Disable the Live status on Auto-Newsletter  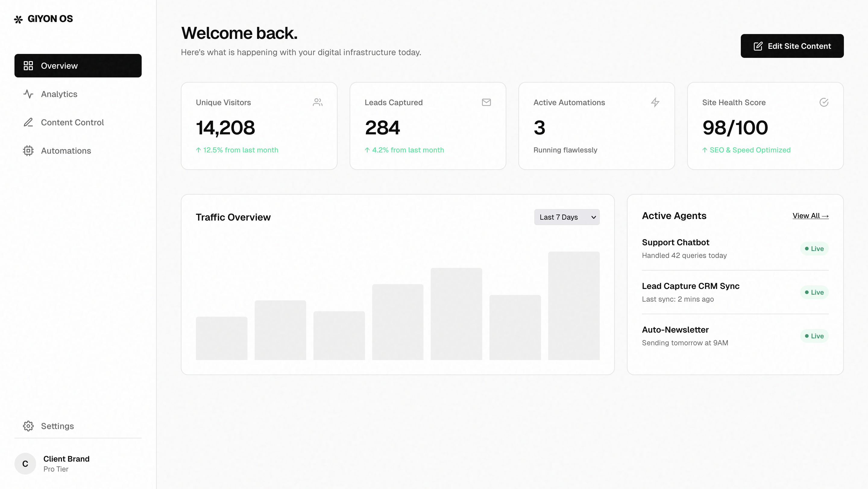[814, 336]
